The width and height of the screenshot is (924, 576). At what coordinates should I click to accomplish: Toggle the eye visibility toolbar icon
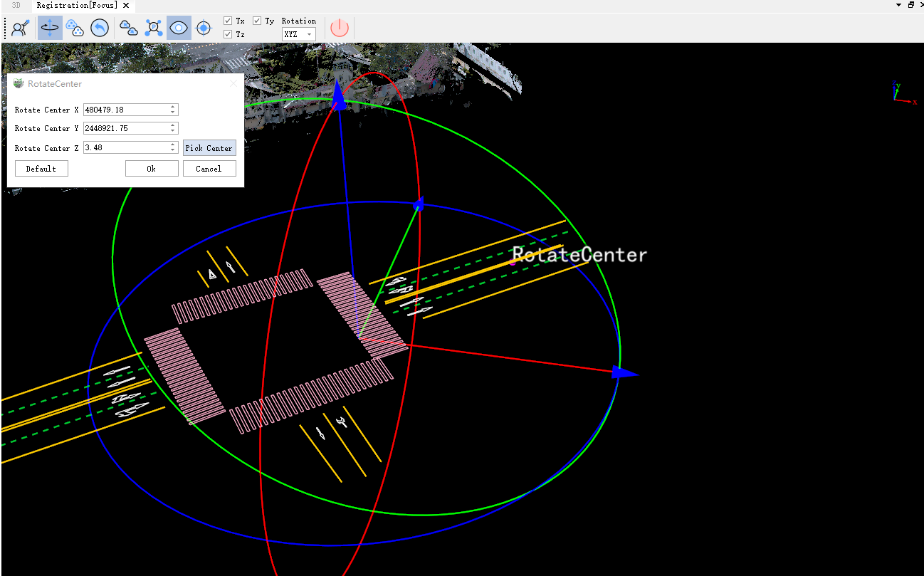(179, 28)
